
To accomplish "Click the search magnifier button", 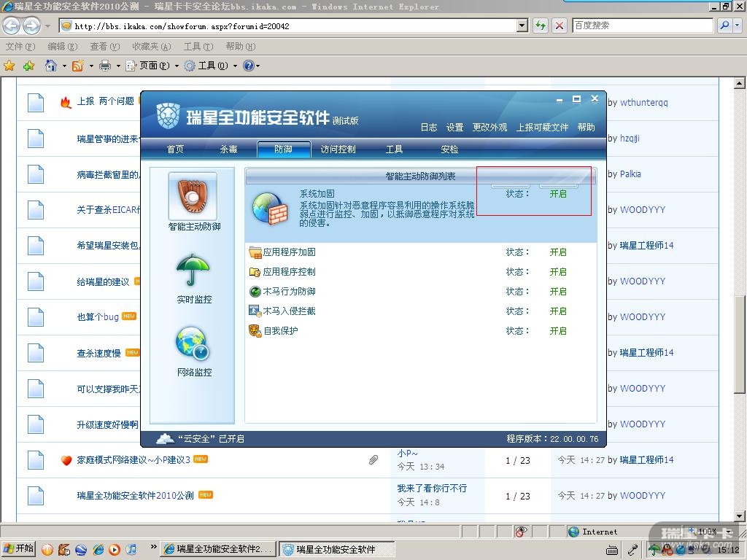I will pos(724,26).
